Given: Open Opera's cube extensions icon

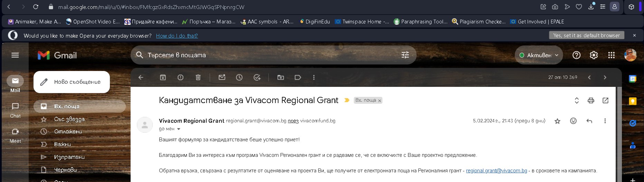Looking at the screenshot, I should pos(631,7).
